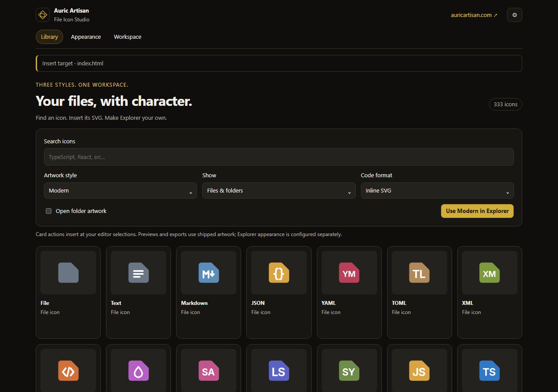This screenshot has width=558, height=392.
Task: Select the red YM YAML icon
Action: coord(349,273)
